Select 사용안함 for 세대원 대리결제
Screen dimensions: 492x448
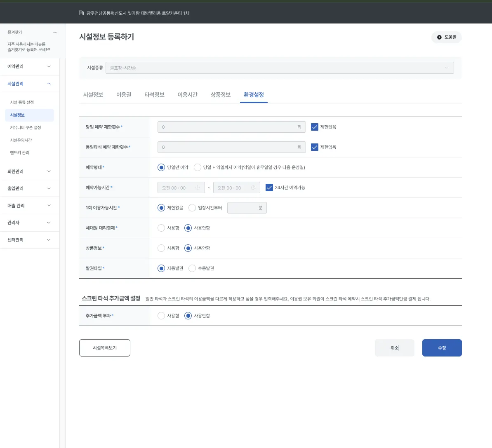click(x=188, y=228)
